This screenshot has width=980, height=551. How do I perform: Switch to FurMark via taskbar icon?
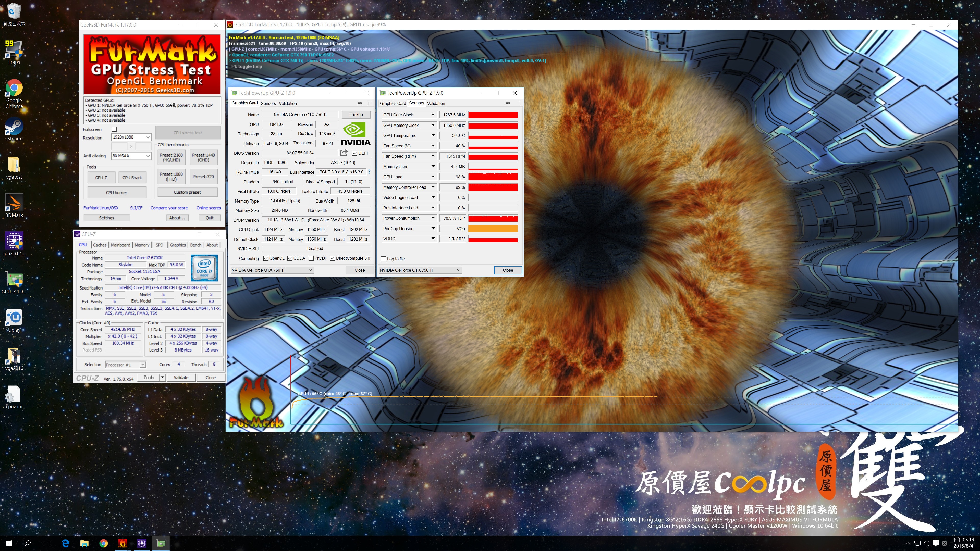coord(122,543)
